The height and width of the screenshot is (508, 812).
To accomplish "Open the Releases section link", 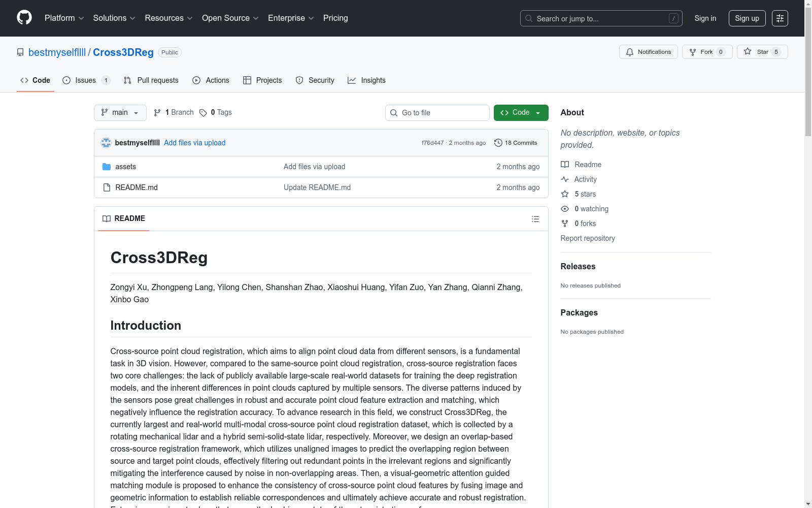I will [x=578, y=266].
